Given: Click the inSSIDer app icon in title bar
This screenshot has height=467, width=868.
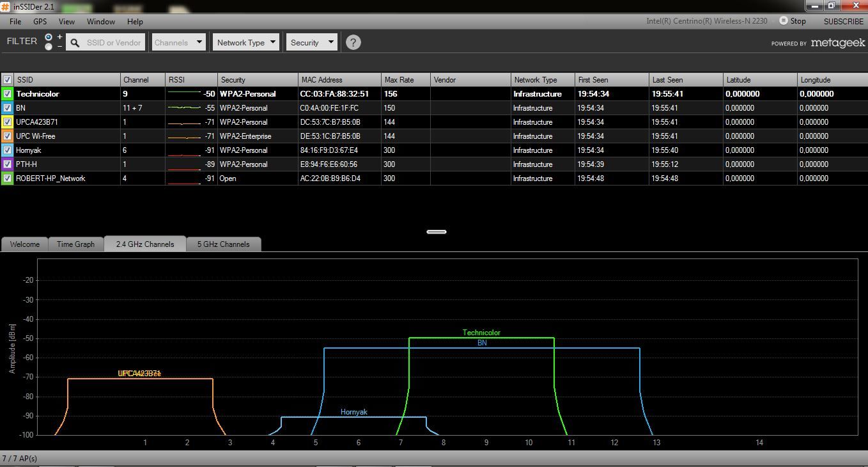Looking at the screenshot, I should pyautogui.click(x=6, y=6).
